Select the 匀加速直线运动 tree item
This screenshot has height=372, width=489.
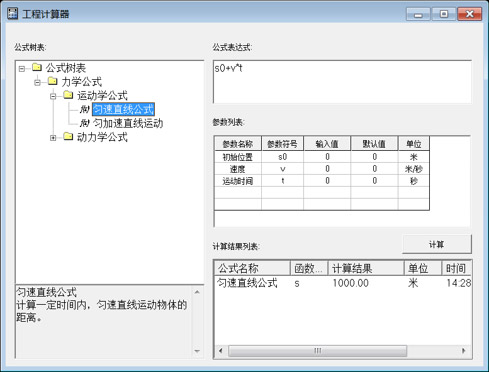pyautogui.click(x=128, y=123)
